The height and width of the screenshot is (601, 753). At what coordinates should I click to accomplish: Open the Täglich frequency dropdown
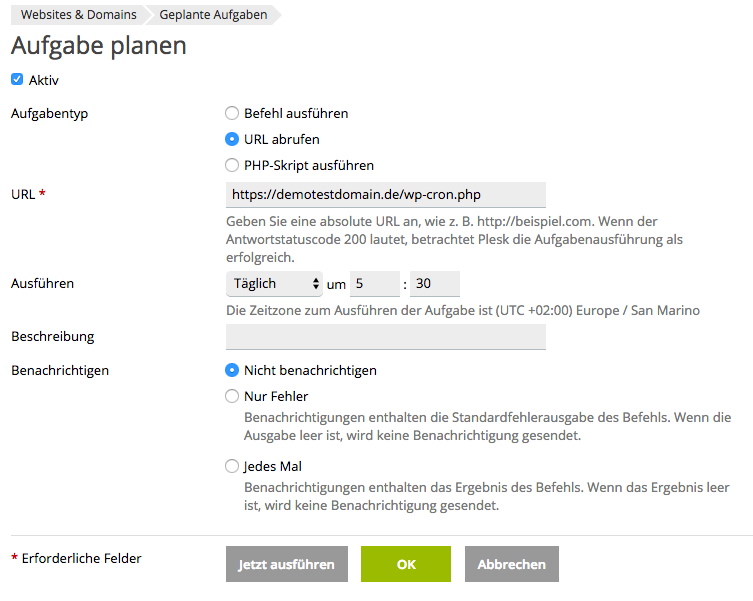pyautogui.click(x=274, y=283)
